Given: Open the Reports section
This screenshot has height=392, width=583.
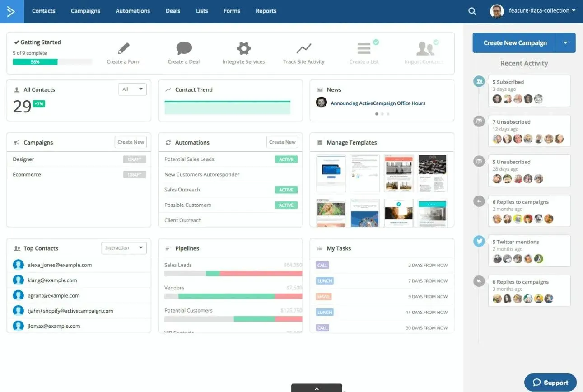Looking at the screenshot, I should 266,11.
